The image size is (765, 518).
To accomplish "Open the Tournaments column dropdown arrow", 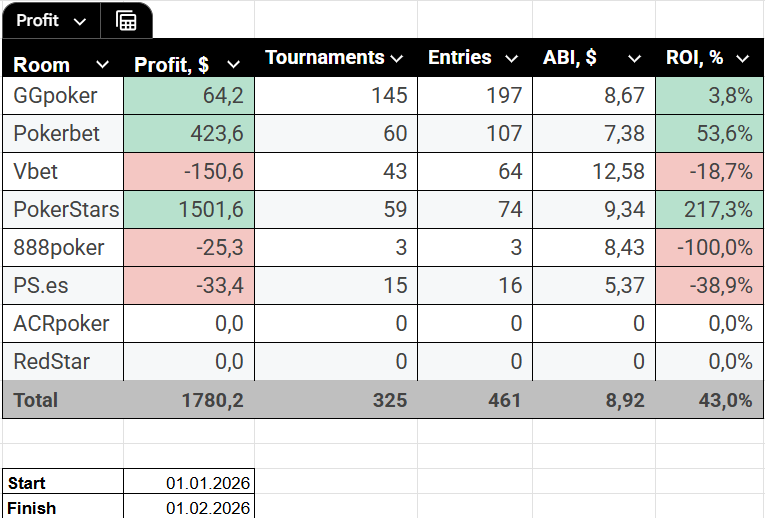I will click(x=397, y=59).
